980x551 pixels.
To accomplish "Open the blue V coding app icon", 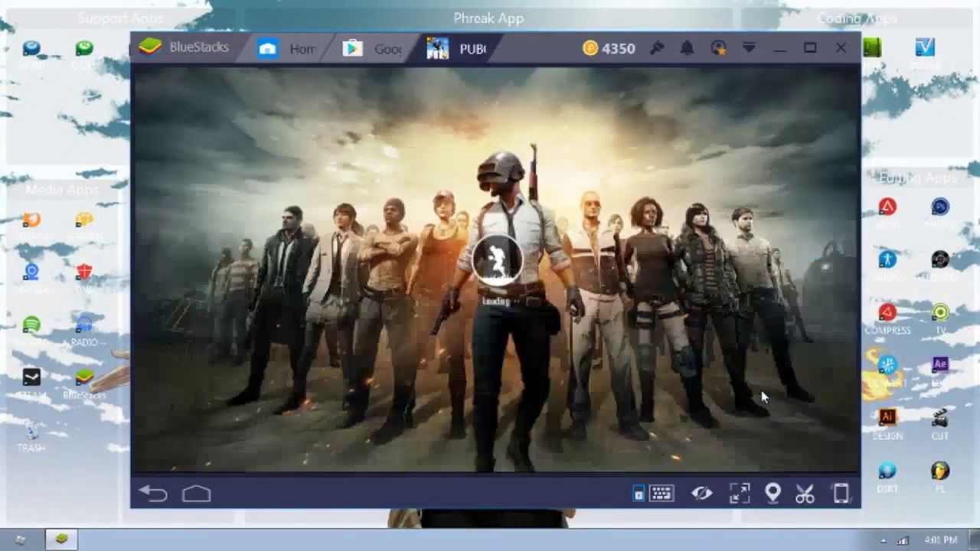I will tap(925, 48).
